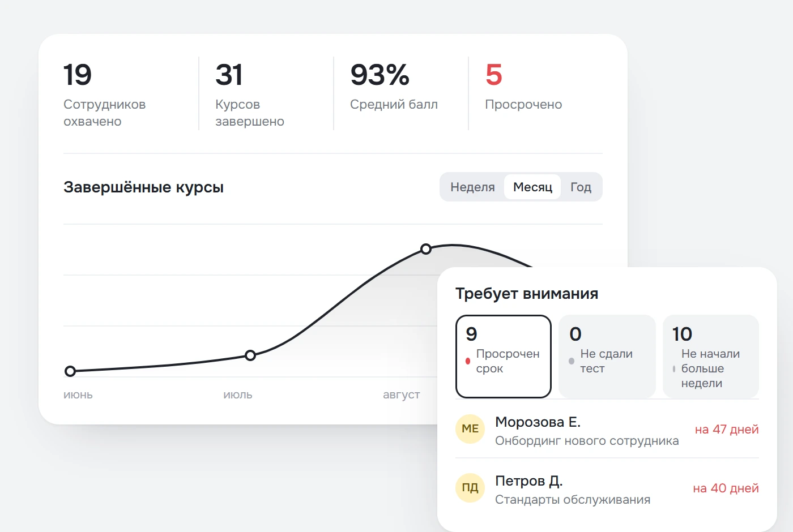This screenshot has height=532, width=793.
Task: Click the 31 Курсов завершено stat
Action: tap(250, 95)
